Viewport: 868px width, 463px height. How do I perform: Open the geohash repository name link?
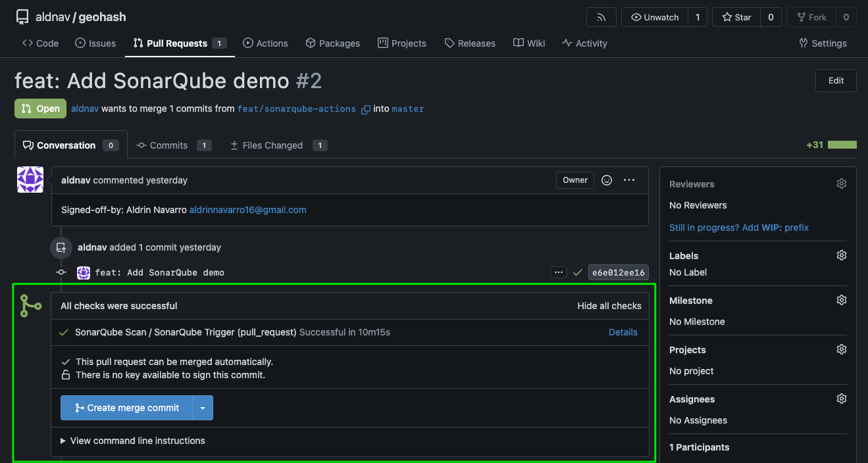(x=102, y=17)
